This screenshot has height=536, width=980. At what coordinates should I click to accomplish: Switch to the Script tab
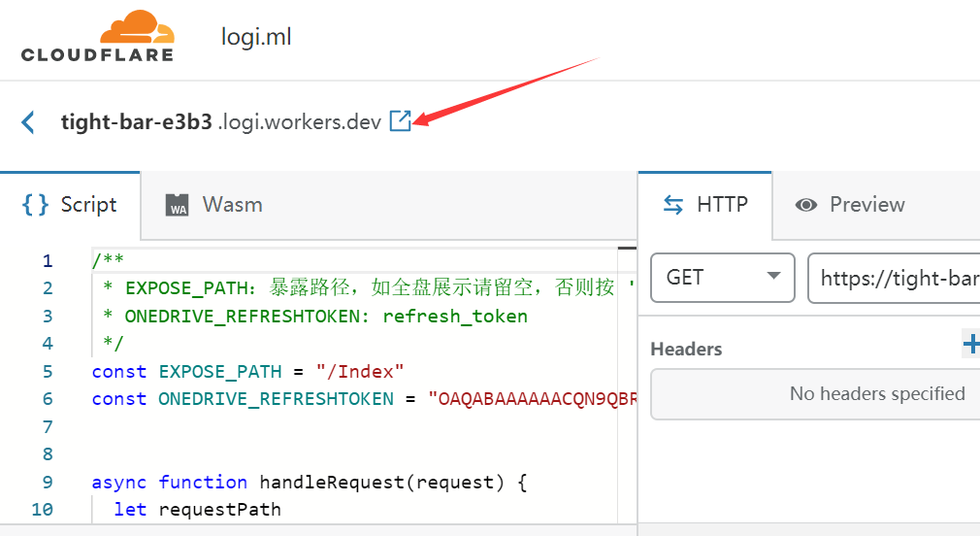click(70, 205)
